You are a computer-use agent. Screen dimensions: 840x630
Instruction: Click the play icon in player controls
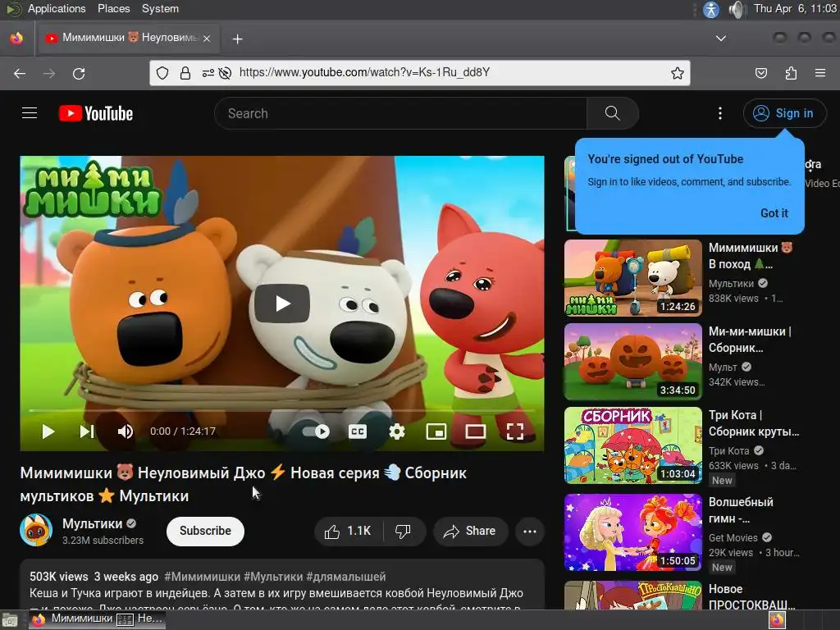(48, 431)
